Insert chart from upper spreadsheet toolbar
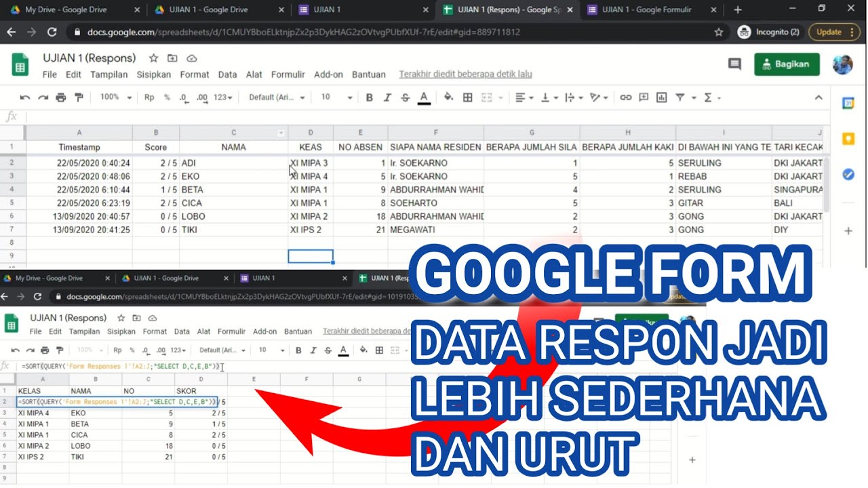This screenshot has height=488, width=868. 661,98
